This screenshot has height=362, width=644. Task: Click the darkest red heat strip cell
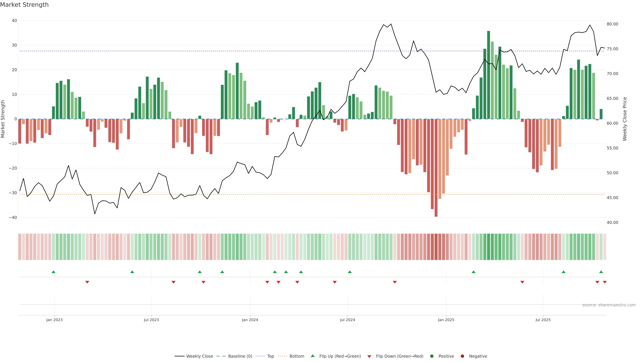click(x=436, y=247)
